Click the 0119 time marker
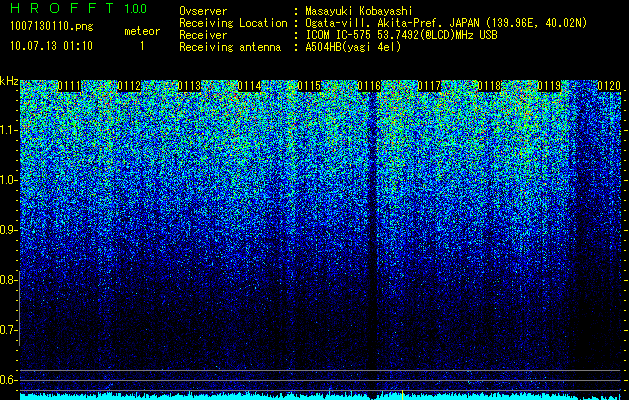The image size is (629, 400). tap(549, 86)
